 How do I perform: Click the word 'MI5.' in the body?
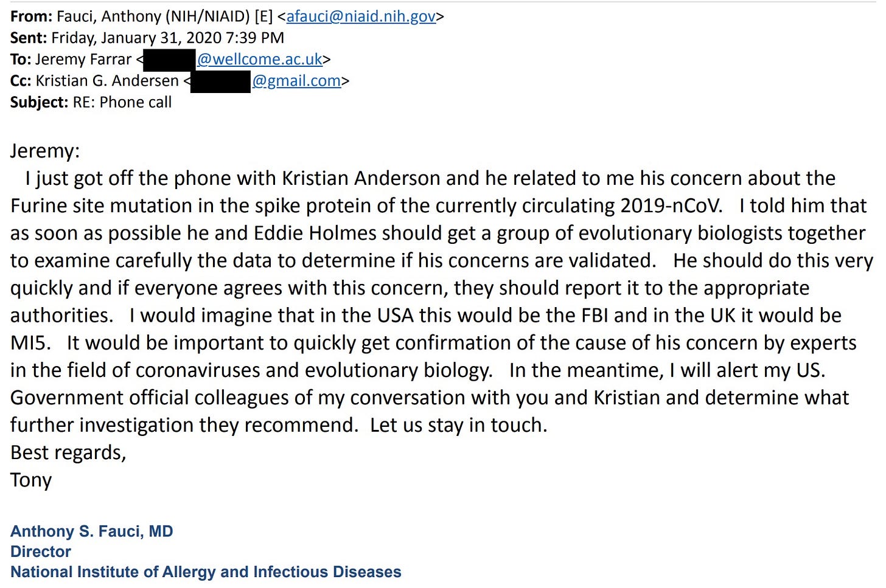click(x=31, y=343)
